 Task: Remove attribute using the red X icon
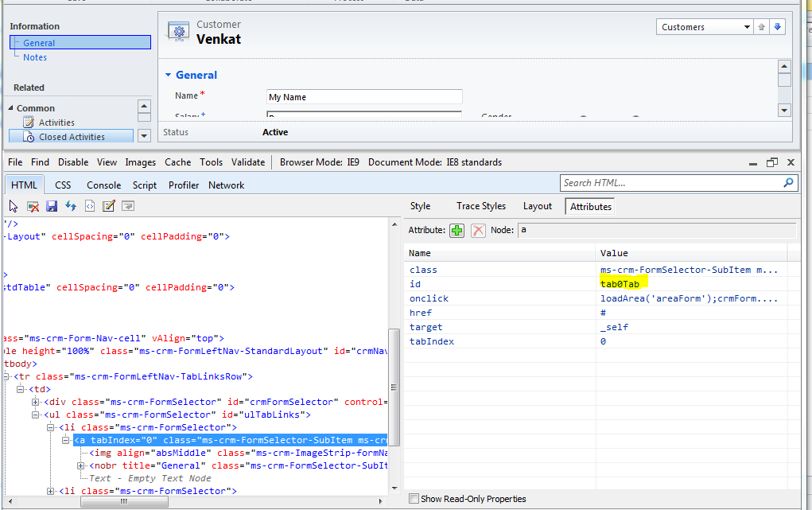coord(479,230)
